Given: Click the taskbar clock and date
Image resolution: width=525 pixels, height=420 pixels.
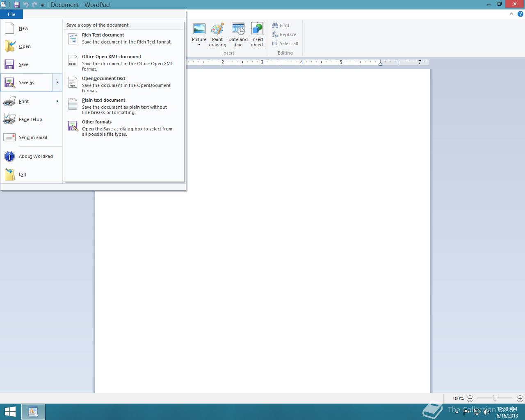Looking at the screenshot, I should coord(507,412).
